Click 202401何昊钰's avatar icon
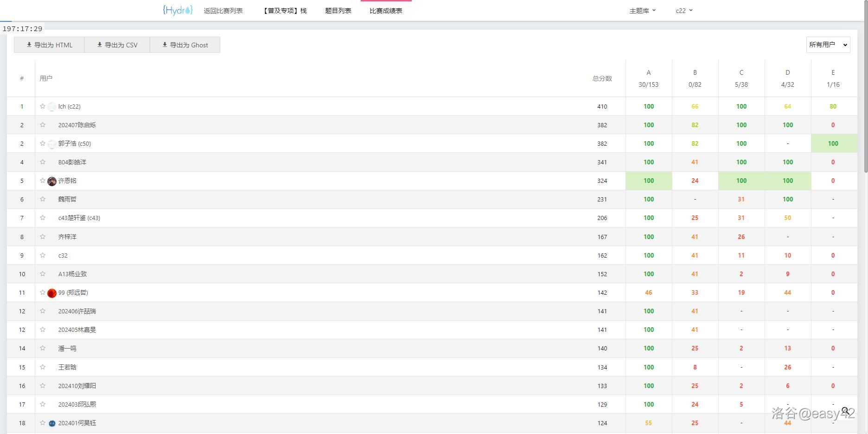Image resolution: width=868 pixels, height=434 pixels. point(52,423)
